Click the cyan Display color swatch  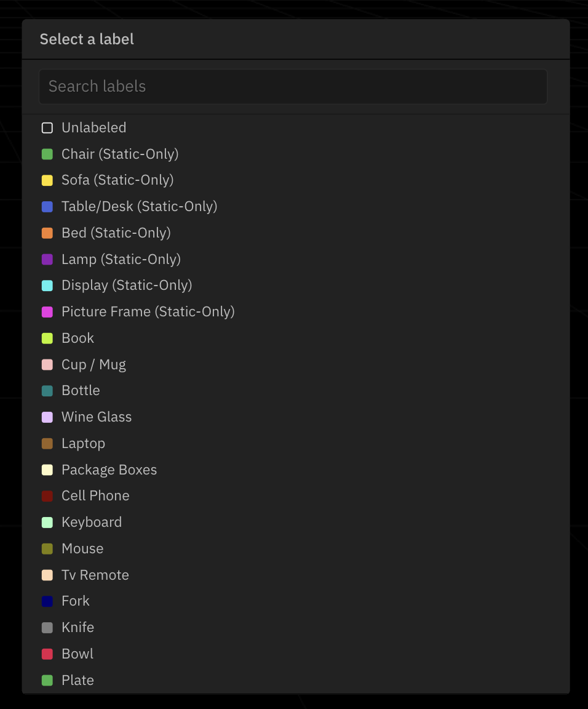tap(47, 286)
